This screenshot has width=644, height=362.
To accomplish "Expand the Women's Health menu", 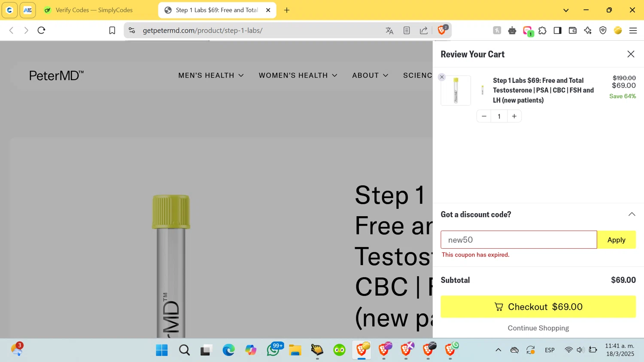I will click(x=298, y=75).
